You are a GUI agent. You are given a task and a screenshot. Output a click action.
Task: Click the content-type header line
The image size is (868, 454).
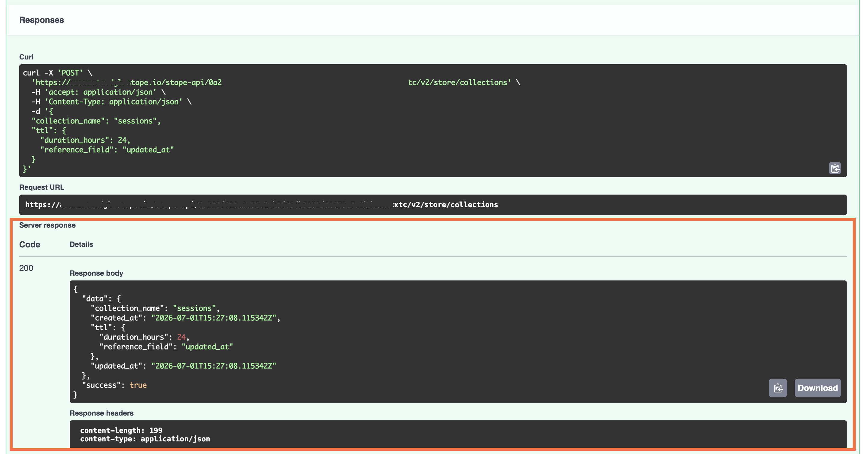click(x=145, y=439)
